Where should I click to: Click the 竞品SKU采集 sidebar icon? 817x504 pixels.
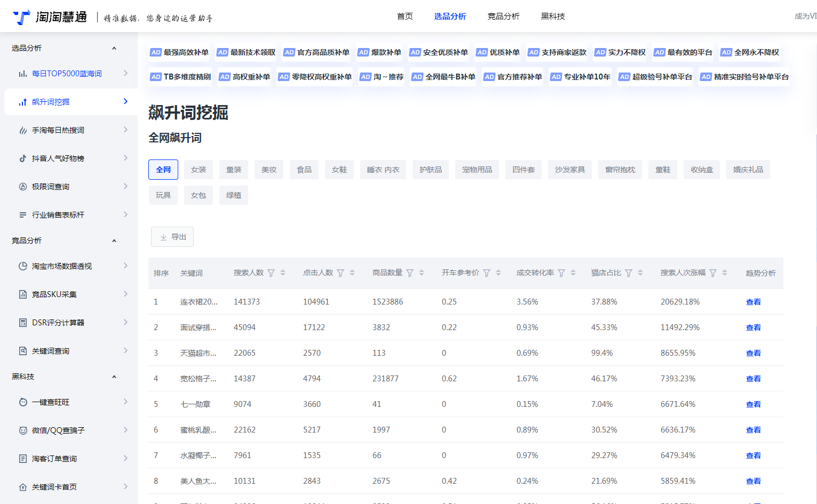(23, 294)
